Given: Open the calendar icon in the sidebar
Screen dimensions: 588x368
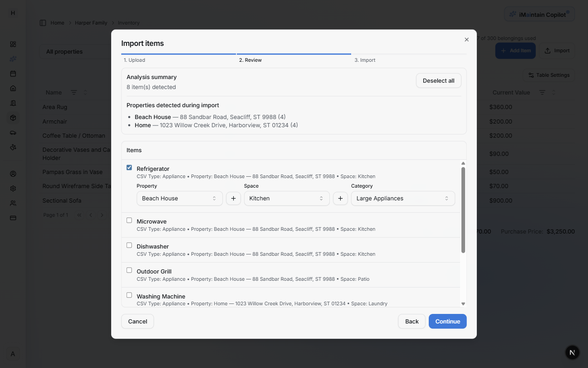Looking at the screenshot, I should click(13, 73).
